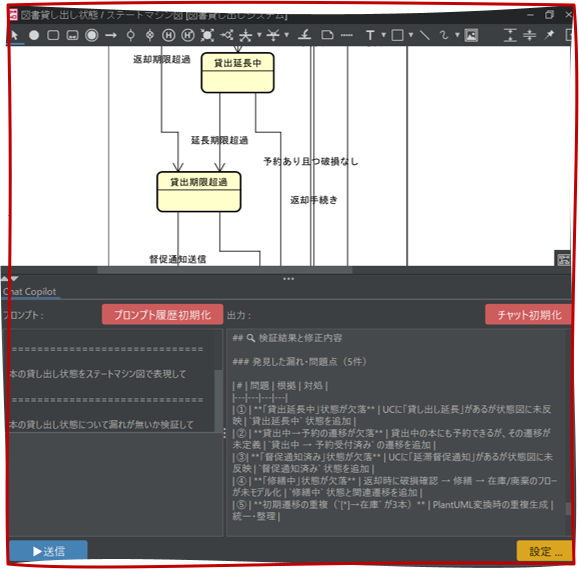Click the vertical spacing alignment icon

[x=510, y=35]
